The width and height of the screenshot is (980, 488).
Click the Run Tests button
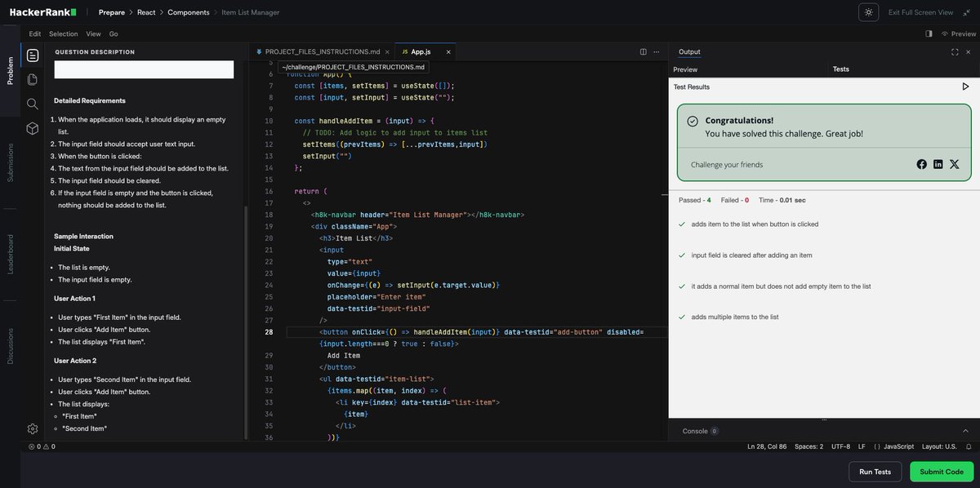pos(875,472)
